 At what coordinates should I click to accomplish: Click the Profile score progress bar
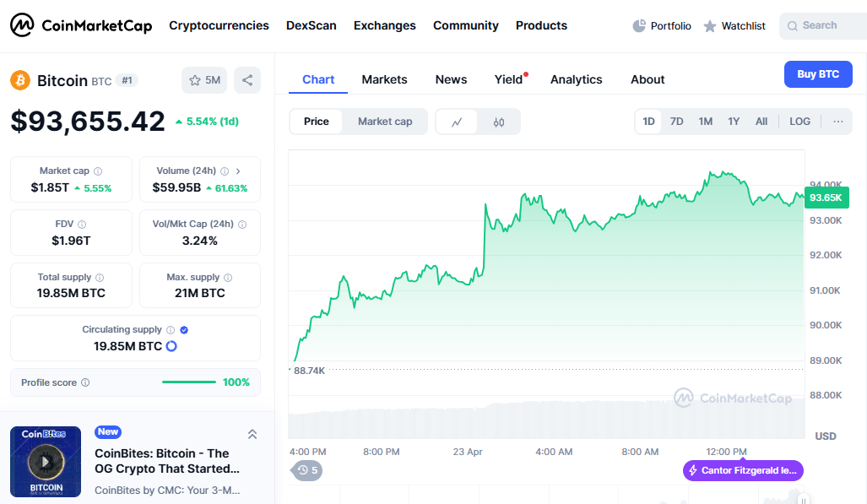click(189, 382)
